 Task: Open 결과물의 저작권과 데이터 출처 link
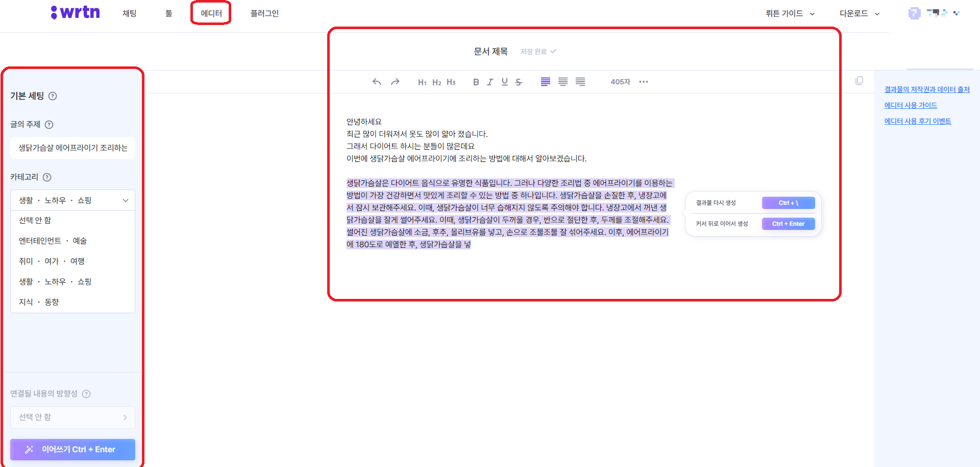click(x=927, y=89)
